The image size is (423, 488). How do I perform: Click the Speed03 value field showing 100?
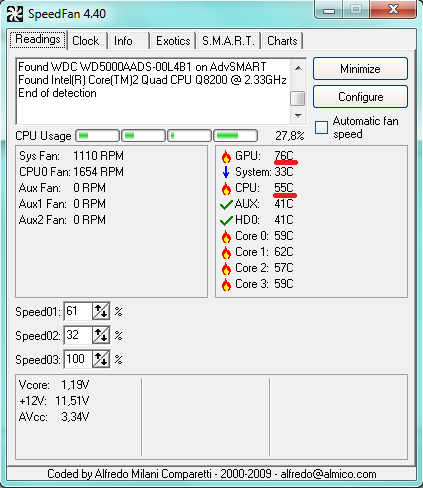click(x=78, y=359)
